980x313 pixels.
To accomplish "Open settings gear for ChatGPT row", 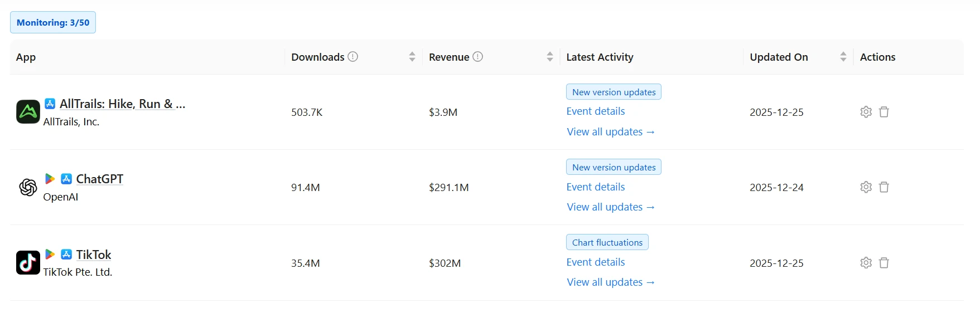I will [x=866, y=187].
